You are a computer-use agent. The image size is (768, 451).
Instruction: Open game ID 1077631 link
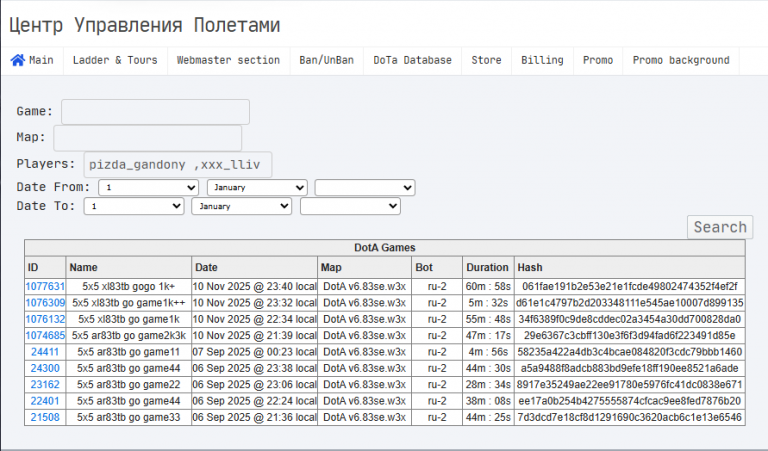coord(45,286)
